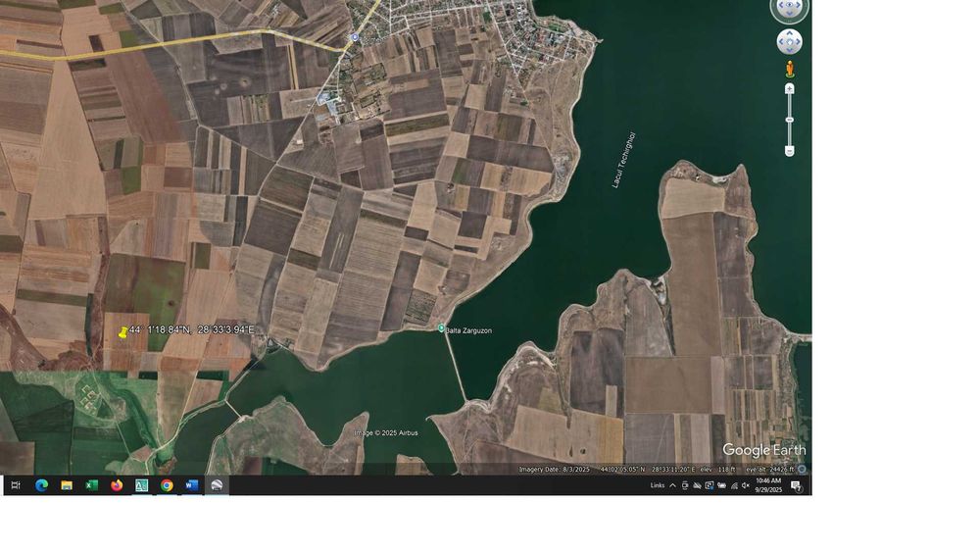Viewport: 980px width, 552px height.
Task: Open File Explorer from the taskbar
Action: click(x=67, y=485)
